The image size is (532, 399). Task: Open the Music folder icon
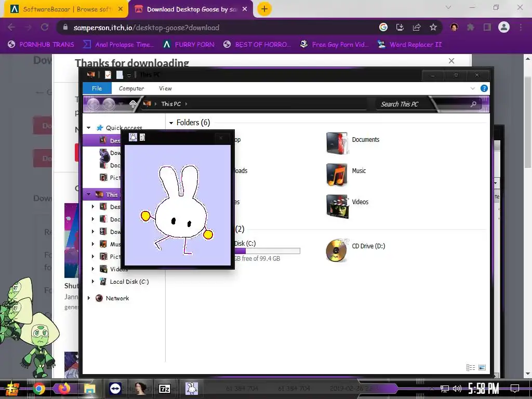pos(337,175)
